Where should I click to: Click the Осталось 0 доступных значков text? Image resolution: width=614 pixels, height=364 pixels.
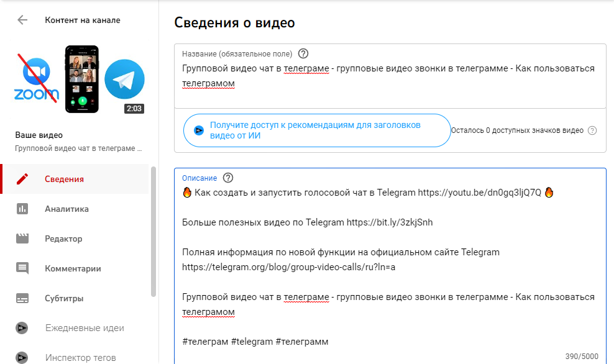click(517, 130)
